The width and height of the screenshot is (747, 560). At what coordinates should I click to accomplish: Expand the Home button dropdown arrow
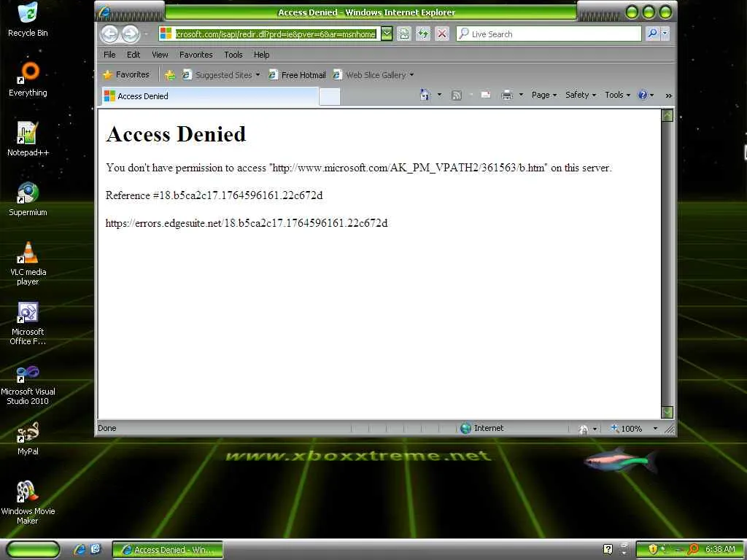click(439, 95)
